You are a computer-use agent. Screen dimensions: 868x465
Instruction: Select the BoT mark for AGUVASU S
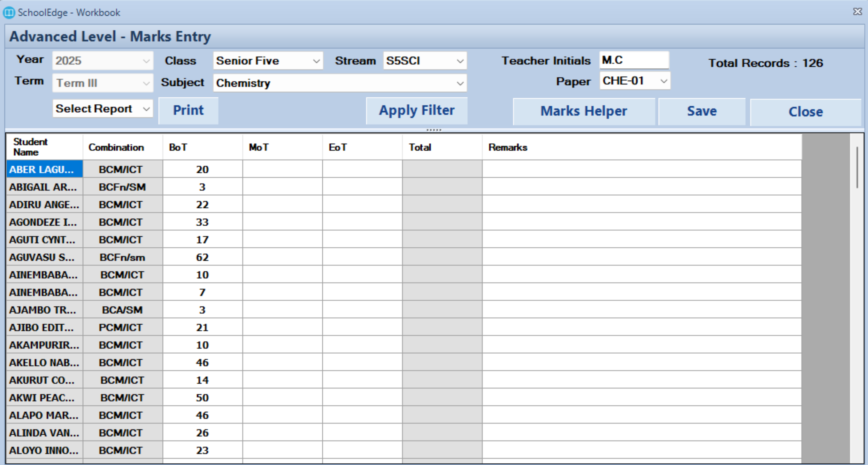tap(202, 258)
